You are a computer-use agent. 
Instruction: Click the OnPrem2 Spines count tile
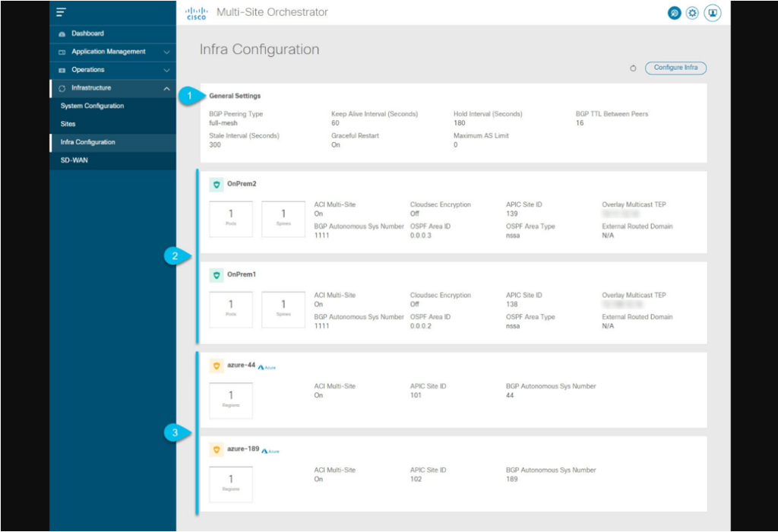pyautogui.click(x=283, y=219)
